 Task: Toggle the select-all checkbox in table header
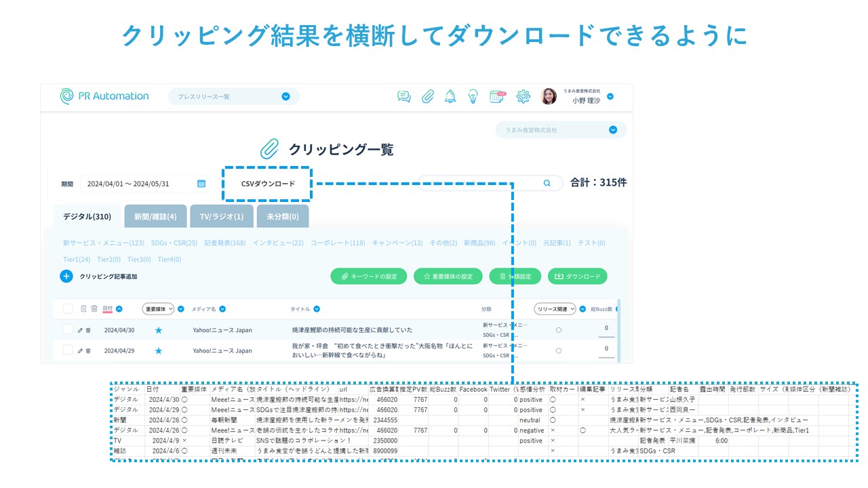68,308
